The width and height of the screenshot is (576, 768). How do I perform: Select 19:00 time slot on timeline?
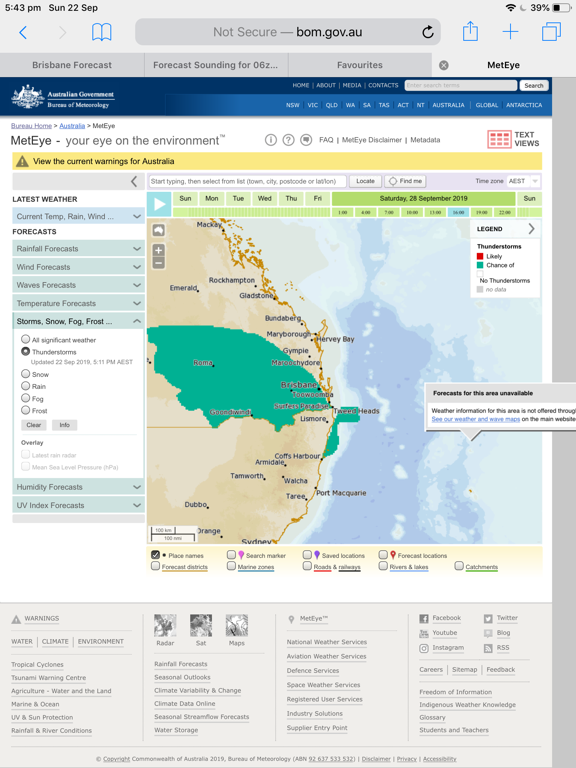[481, 213]
